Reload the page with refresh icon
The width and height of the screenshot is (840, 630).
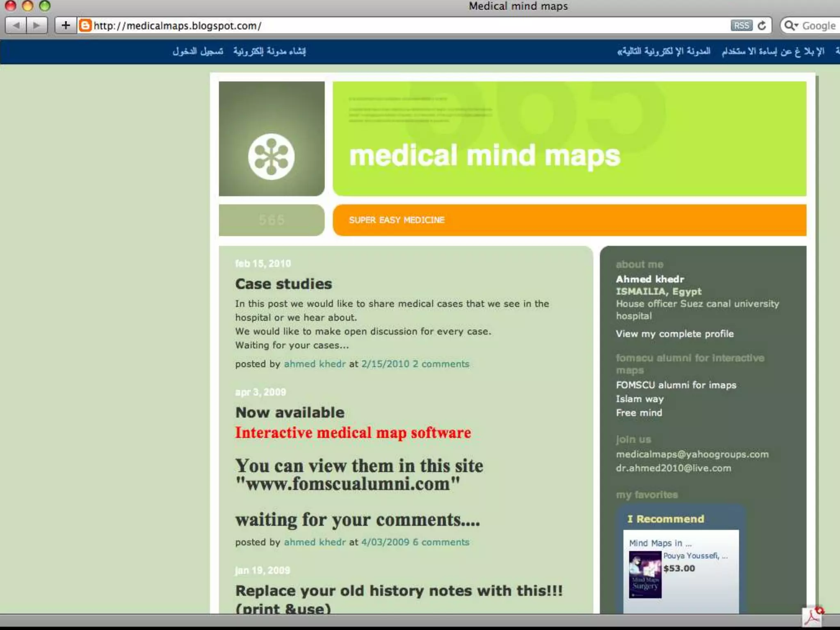[762, 25]
